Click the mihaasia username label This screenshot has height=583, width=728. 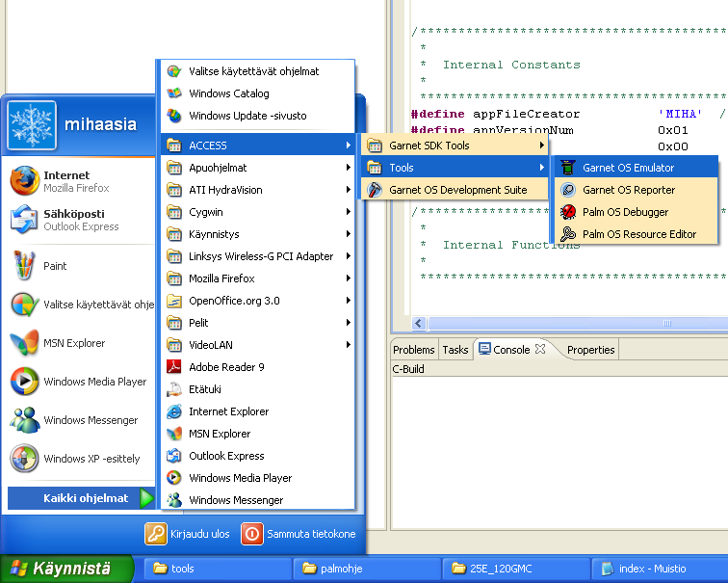[x=100, y=124]
